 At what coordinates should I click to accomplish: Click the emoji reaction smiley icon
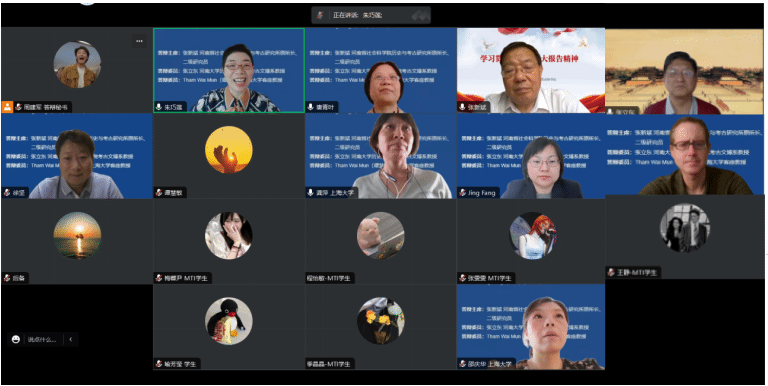pyautogui.click(x=16, y=339)
